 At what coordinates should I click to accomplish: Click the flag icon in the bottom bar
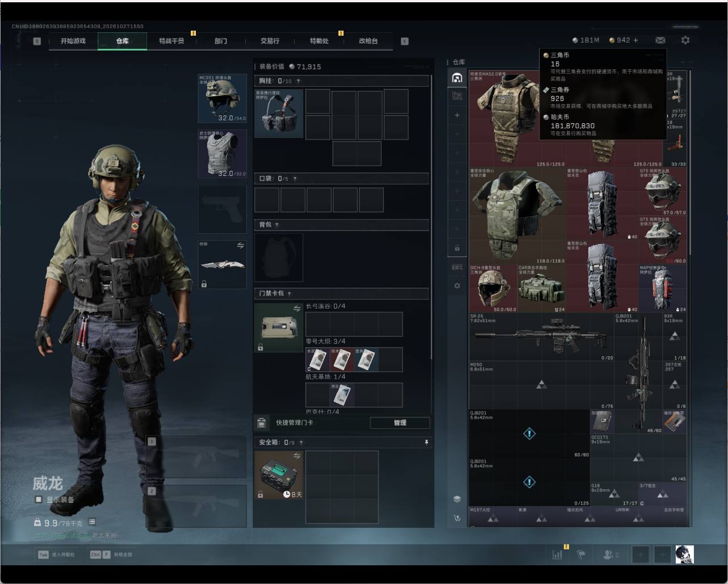click(x=581, y=554)
